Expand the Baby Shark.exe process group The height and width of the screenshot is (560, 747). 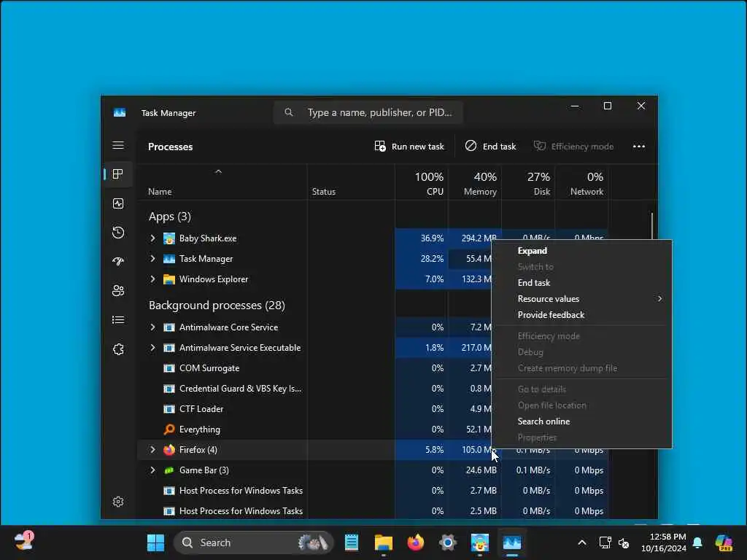tap(152, 238)
